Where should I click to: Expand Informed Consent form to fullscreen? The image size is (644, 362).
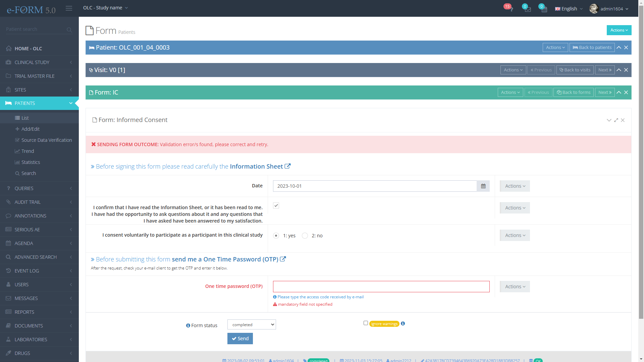616,120
